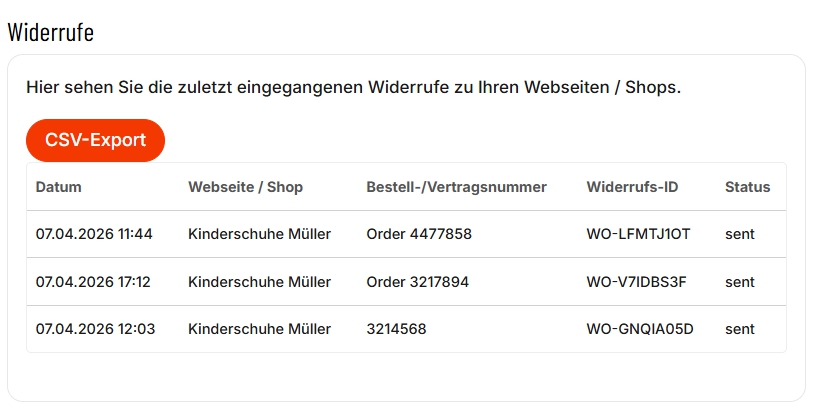Viewport: 813px width, 410px height.
Task: Click Order 4477858 in the table
Action: tap(419, 234)
